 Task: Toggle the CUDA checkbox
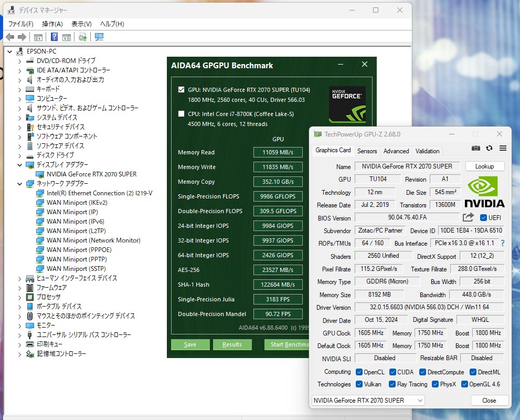(x=392, y=372)
